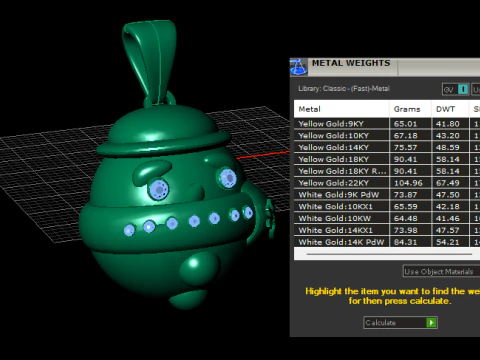Click the Calculate button label
Image resolution: width=480 pixels, height=360 pixels.
381,323
